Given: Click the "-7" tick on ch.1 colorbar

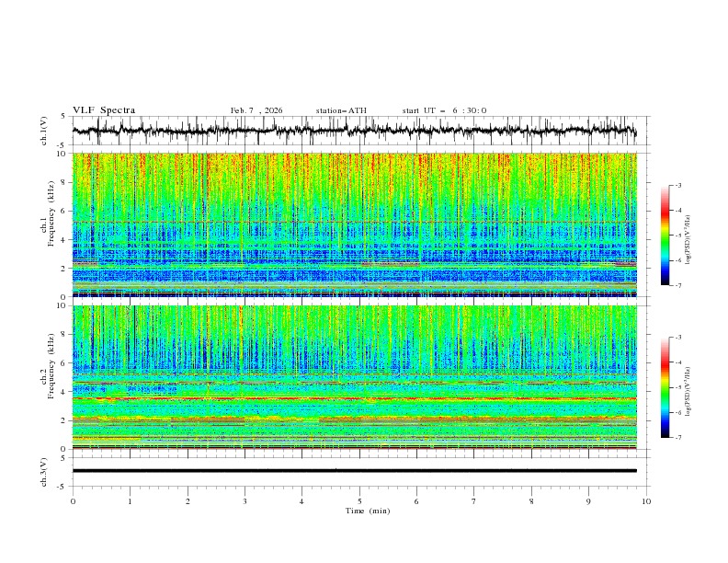Looking at the screenshot, I should [x=677, y=286].
